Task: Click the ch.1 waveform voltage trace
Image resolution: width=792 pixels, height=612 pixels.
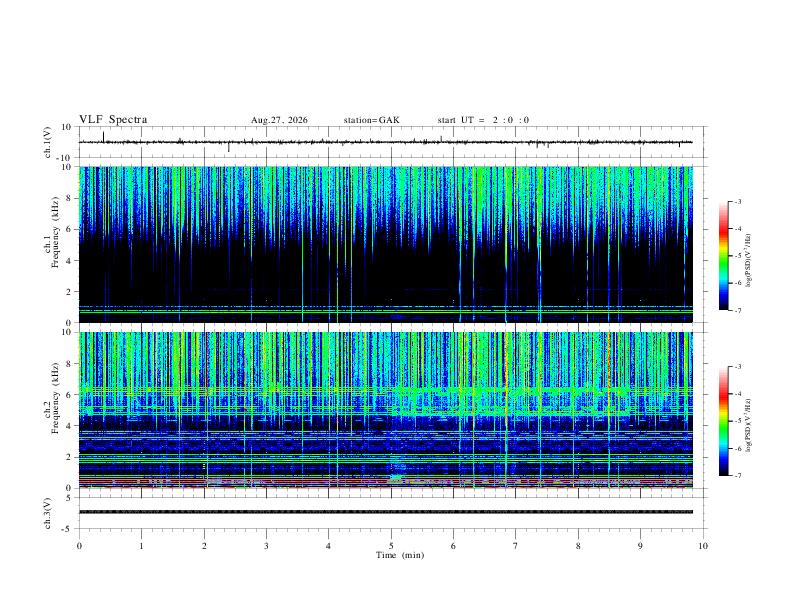Action: coord(385,142)
